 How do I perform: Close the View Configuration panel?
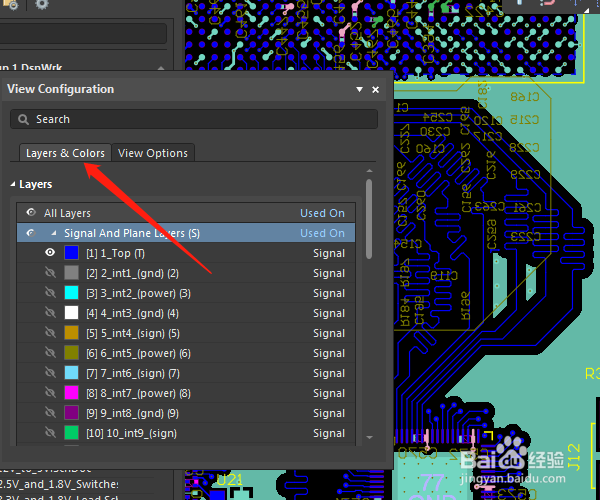tap(375, 90)
